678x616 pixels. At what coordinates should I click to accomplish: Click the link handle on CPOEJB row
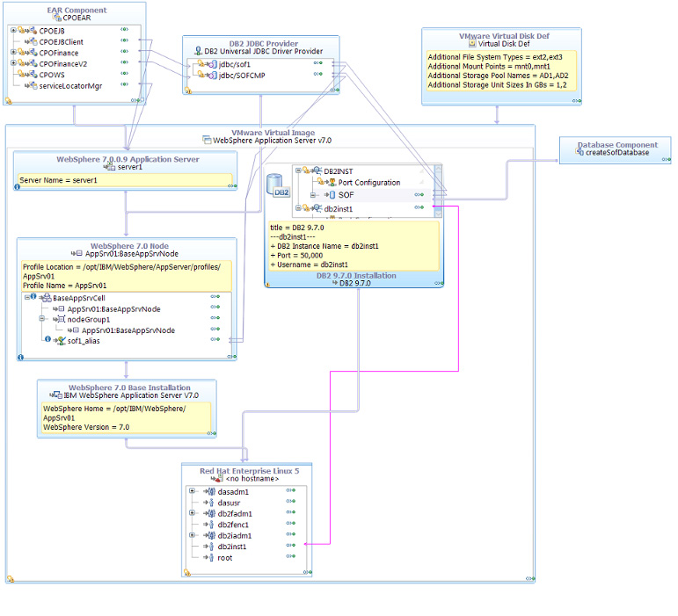[125, 29]
